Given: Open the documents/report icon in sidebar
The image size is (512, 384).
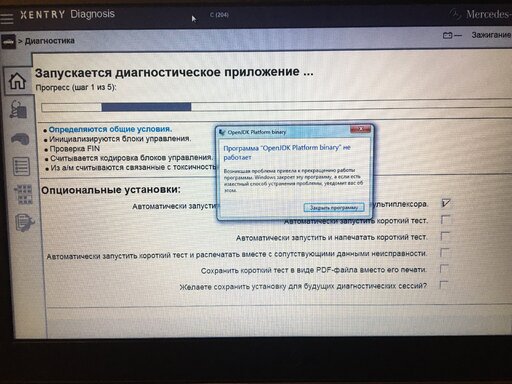Looking at the screenshot, I should (x=25, y=223).
